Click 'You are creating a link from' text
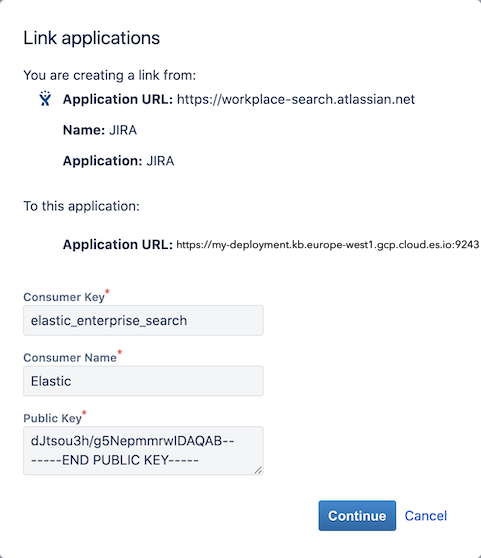The height and width of the screenshot is (558, 481). coord(110,75)
